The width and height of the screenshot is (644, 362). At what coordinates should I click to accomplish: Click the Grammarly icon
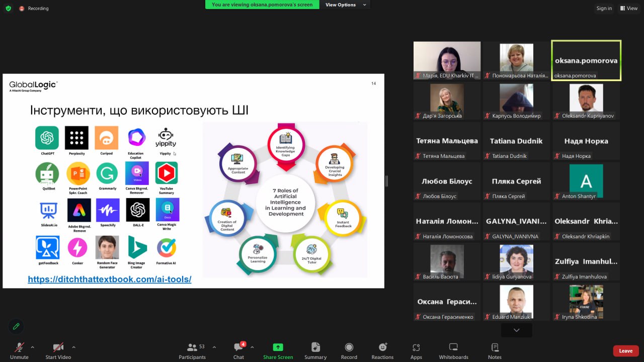[x=107, y=173]
